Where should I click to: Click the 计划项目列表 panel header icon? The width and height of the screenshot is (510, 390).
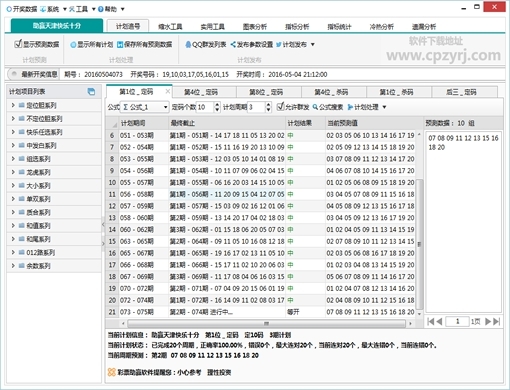[x=91, y=92]
